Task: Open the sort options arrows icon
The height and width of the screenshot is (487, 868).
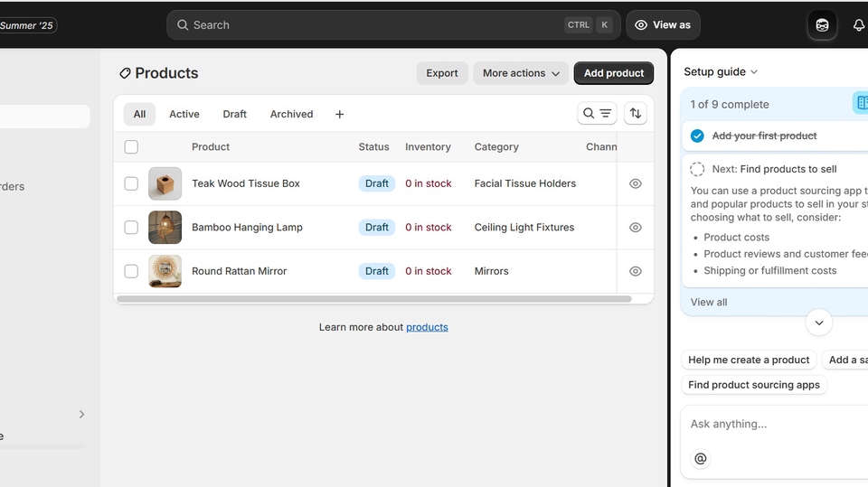Action: pyautogui.click(x=636, y=114)
